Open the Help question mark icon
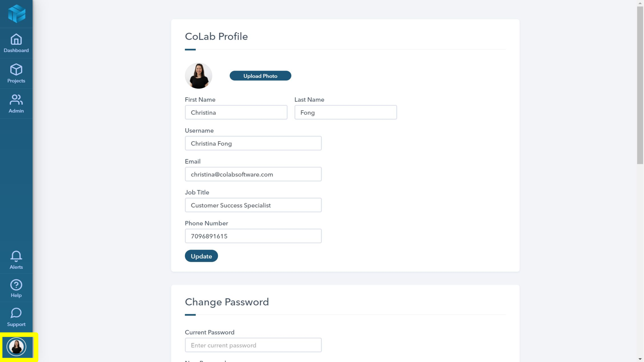This screenshot has width=644, height=362. 16,288
